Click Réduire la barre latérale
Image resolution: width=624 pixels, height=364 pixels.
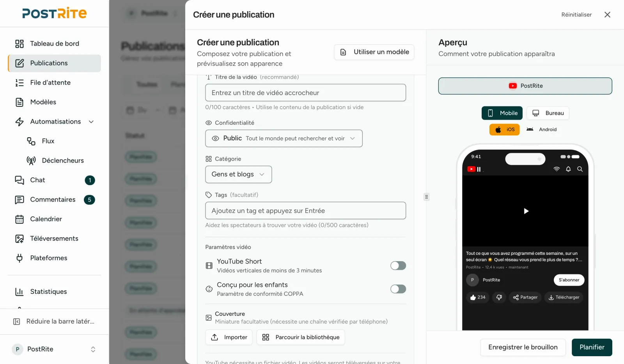54,322
